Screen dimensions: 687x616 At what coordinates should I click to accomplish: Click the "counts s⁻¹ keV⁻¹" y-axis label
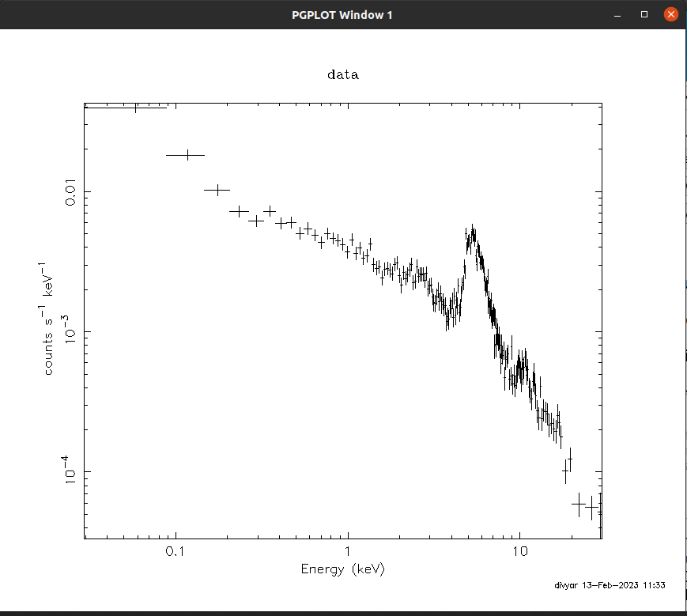(x=47, y=319)
